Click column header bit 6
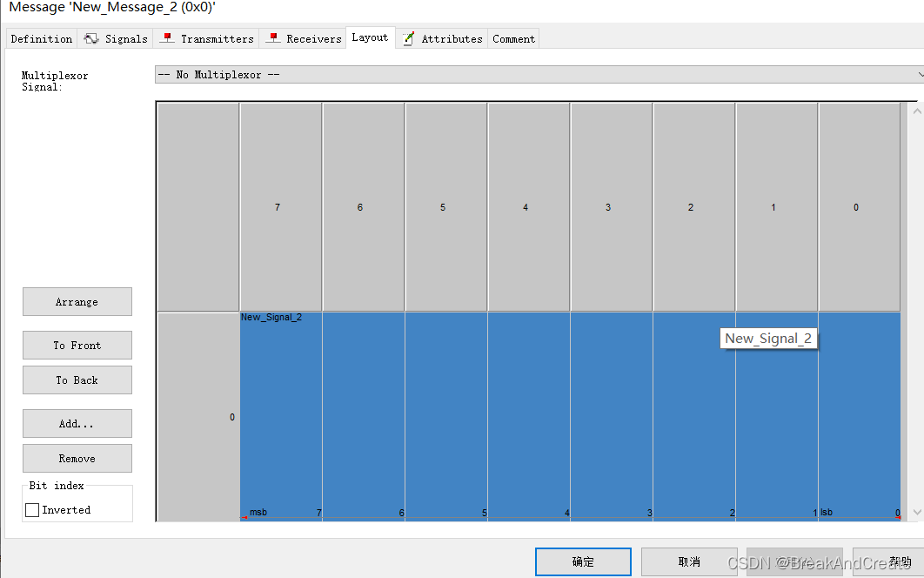Viewport: 924px width, 578px height. point(364,207)
